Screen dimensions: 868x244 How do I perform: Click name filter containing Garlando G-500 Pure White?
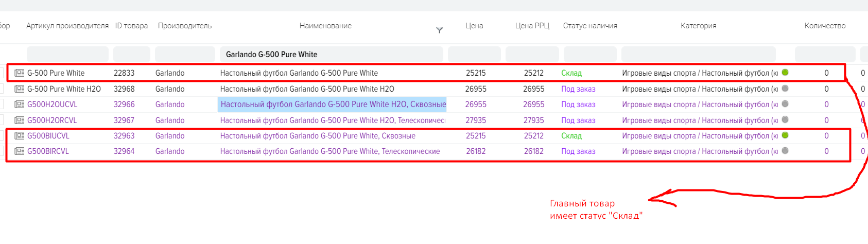point(332,55)
